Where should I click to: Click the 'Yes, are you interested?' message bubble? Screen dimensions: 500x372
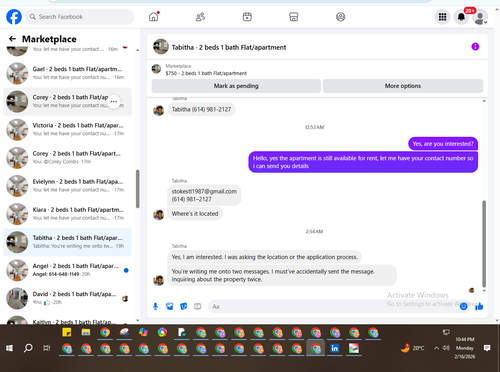click(x=443, y=144)
